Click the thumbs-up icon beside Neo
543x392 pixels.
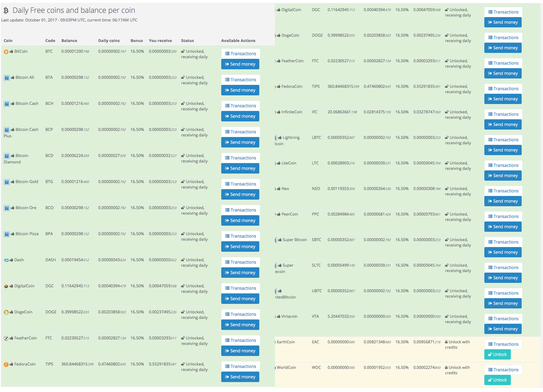tap(279, 189)
